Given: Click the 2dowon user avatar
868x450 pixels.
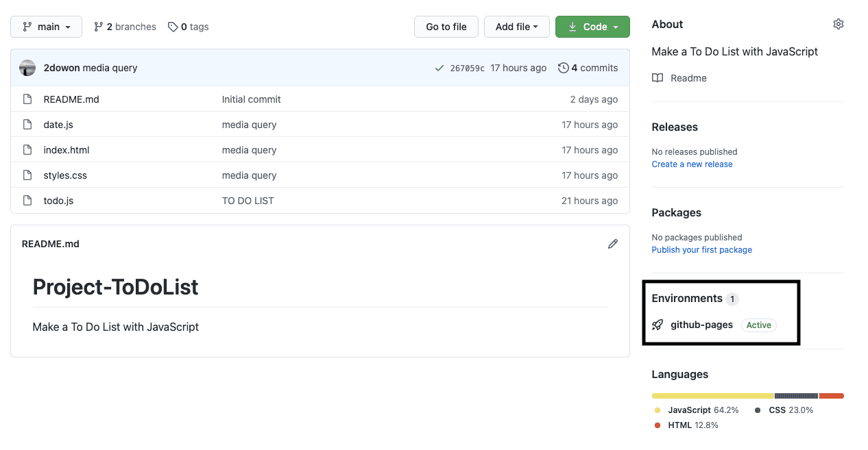Looking at the screenshot, I should click(x=27, y=68).
